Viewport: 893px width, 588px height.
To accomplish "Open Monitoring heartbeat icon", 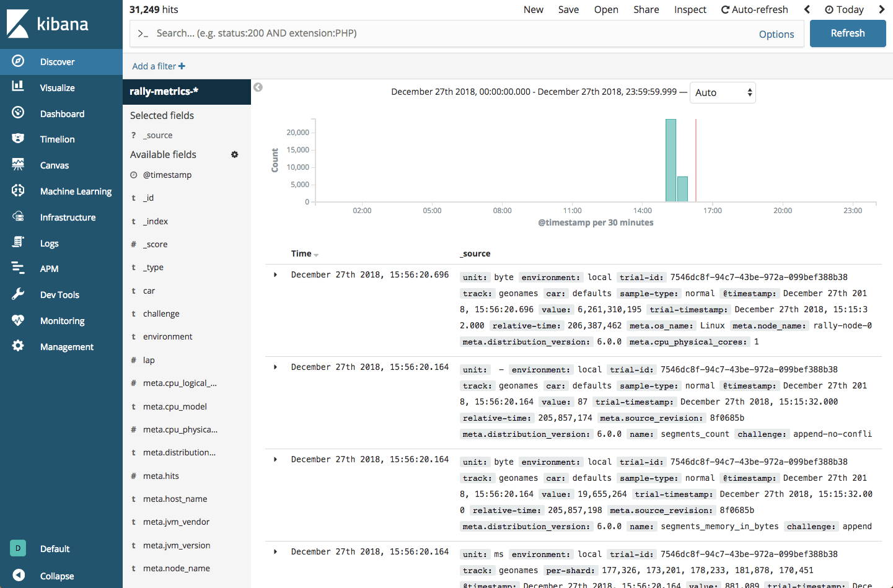I will [18, 320].
